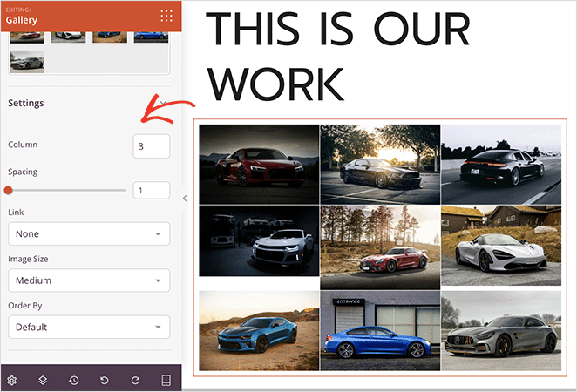Select the silver Mercedes thumbnail in sidebar
This screenshot has width=577, height=392.
coord(27,61)
